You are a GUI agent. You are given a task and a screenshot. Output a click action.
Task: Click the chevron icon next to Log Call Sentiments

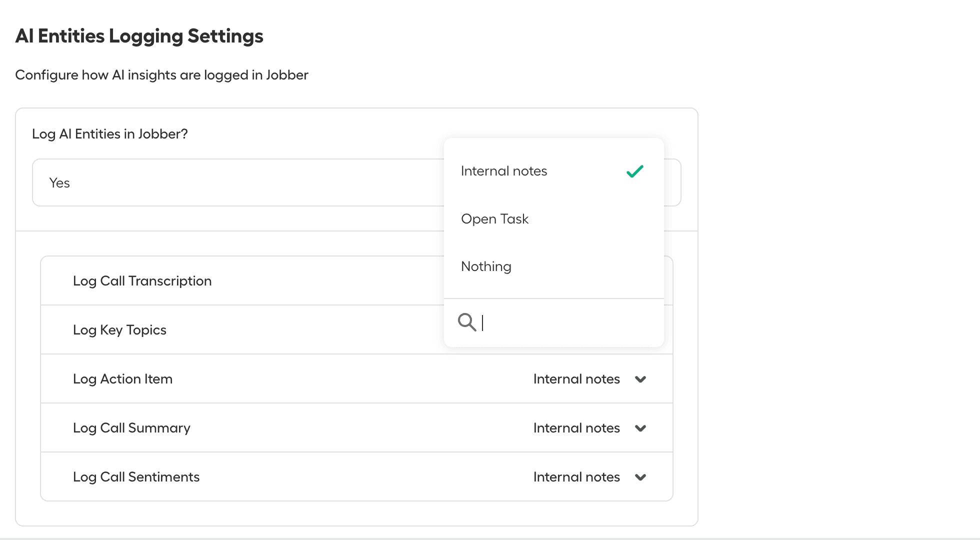[640, 477]
